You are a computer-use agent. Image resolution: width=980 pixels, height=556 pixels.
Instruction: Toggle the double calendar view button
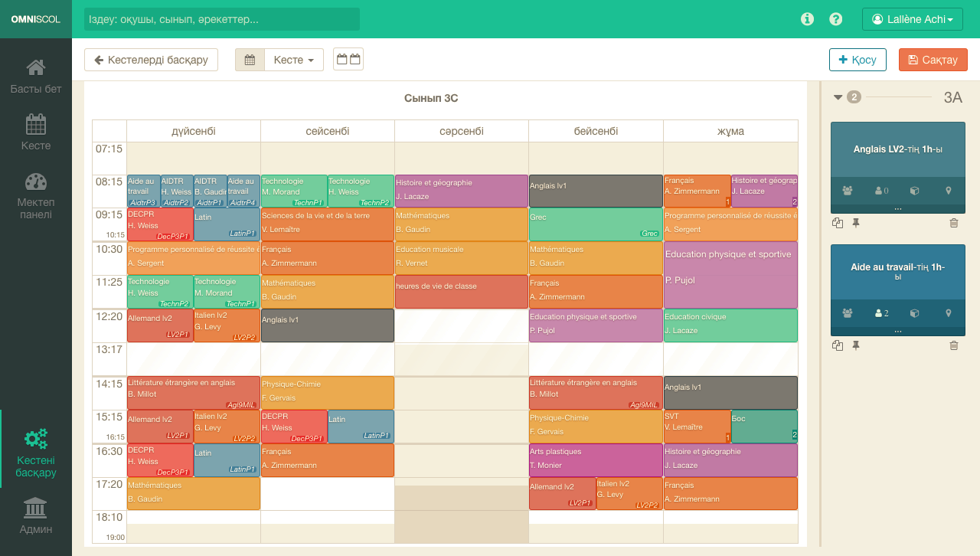point(348,60)
